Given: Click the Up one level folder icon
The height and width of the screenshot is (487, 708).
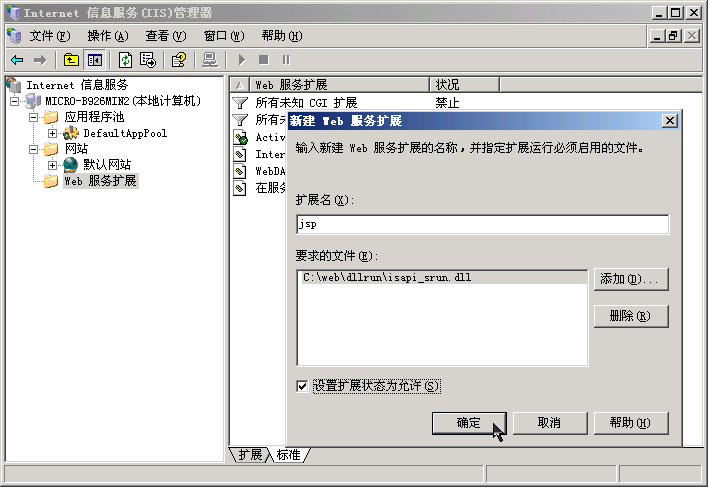Looking at the screenshot, I should point(71,60).
